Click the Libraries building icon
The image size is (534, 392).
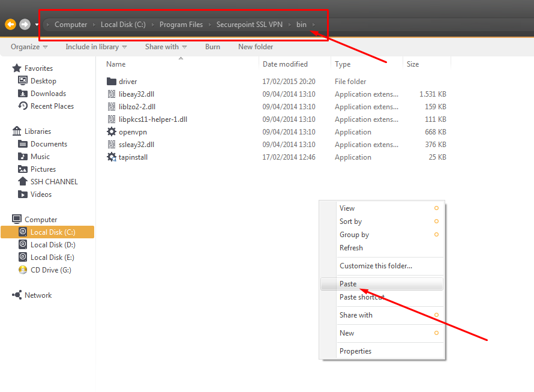click(x=17, y=131)
